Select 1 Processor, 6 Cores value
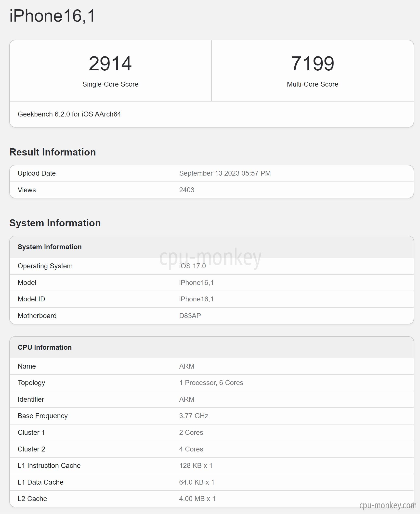The height and width of the screenshot is (514, 420). (211, 383)
